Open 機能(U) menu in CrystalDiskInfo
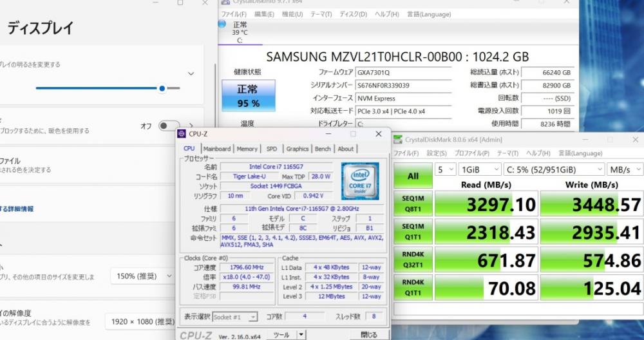 click(x=292, y=14)
